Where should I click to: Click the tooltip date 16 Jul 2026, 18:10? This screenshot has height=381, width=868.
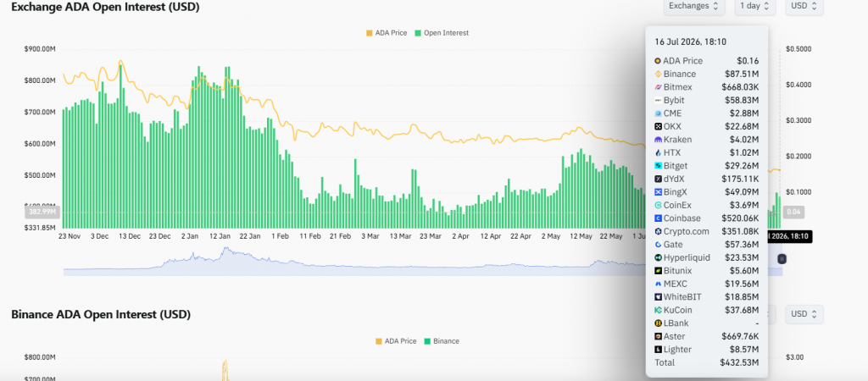(x=690, y=41)
